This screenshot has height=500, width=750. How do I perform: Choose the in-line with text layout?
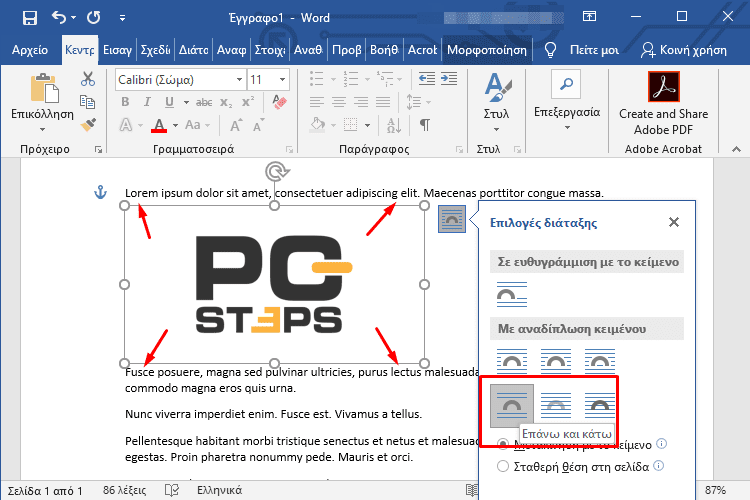click(512, 294)
